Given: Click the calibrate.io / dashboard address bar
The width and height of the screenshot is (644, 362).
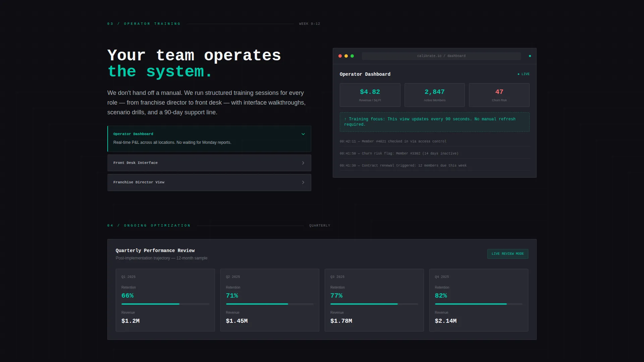Looking at the screenshot, I should point(441,56).
